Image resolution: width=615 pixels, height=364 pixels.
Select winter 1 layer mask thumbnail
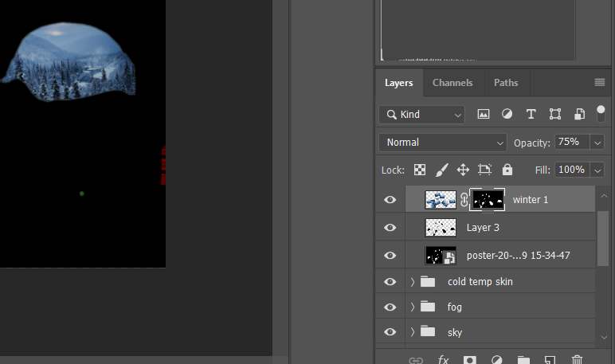click(488, 200)
